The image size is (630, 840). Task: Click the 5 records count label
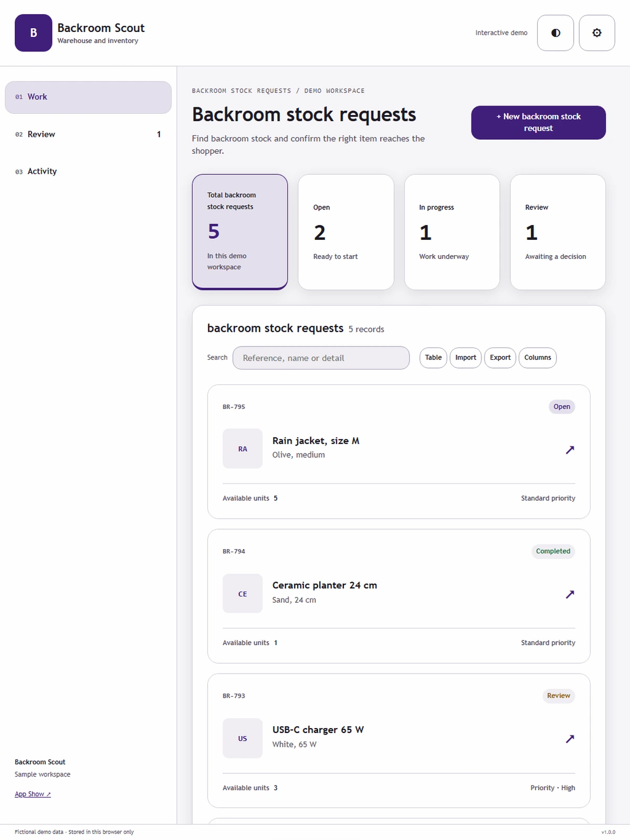[366, 329]
